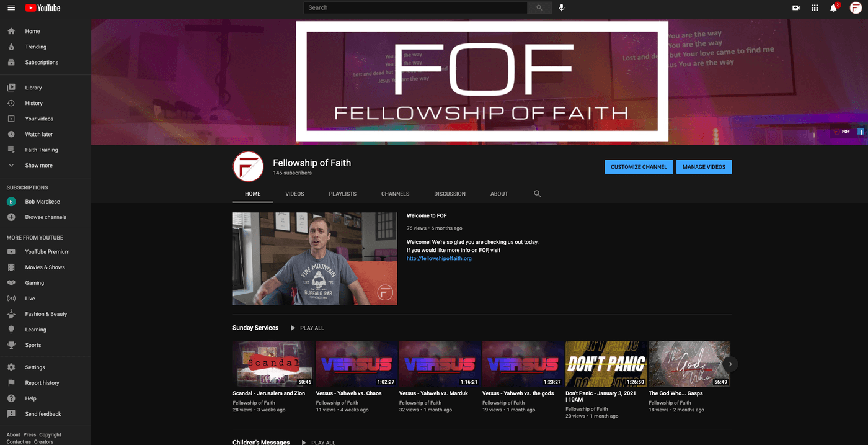Viewport: 868px width, 445px height.
Task: Open the hamburger guide menu
Action: pyautogui.click(x=11, y=7)
